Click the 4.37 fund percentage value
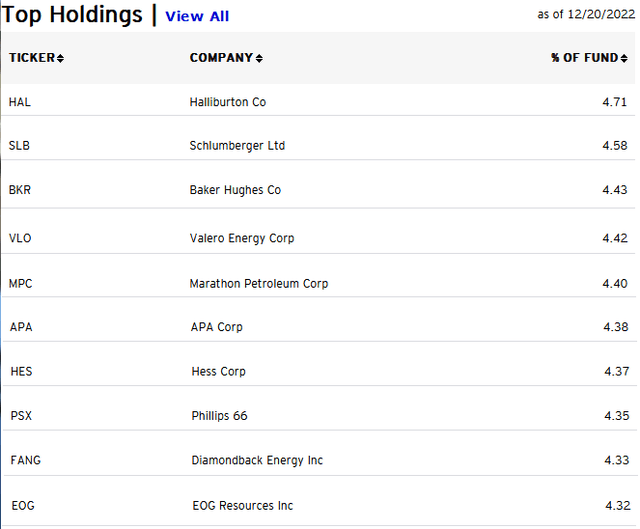Screen dimensions: 640x529 [617, 371]
